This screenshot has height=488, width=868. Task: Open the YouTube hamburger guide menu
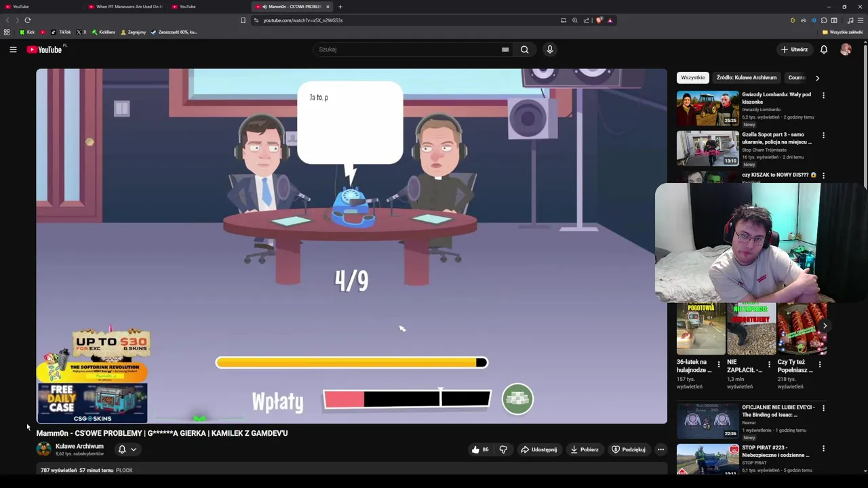(13, 49)
